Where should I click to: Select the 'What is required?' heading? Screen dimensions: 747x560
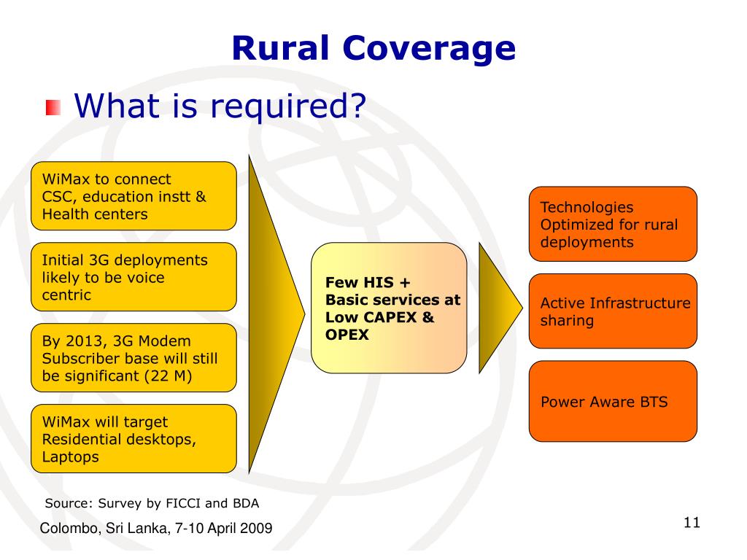point(220,105)
